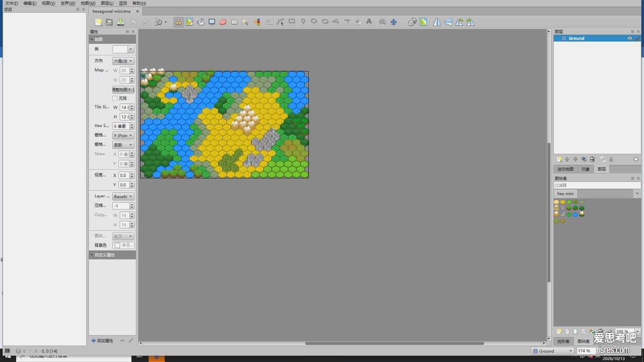Open the 文件 menu
644x362 pixels.
pyautogui.click(x=11, y=3)
